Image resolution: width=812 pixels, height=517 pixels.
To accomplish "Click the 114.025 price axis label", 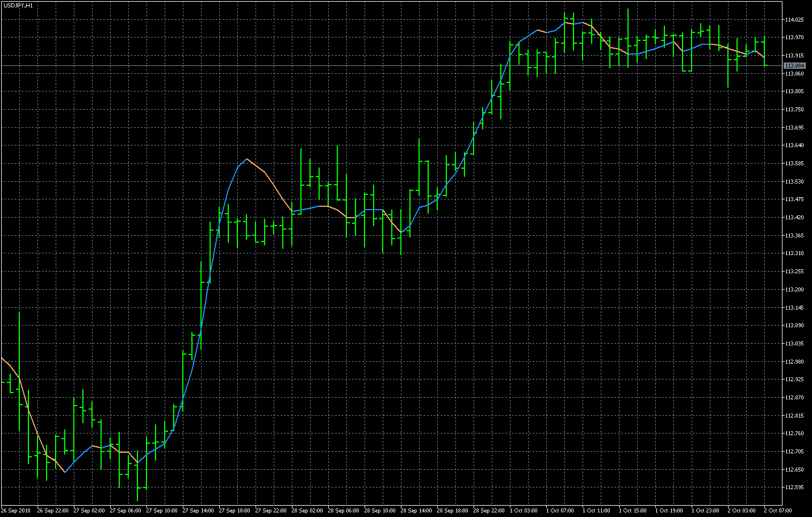I will pos(794,20).
